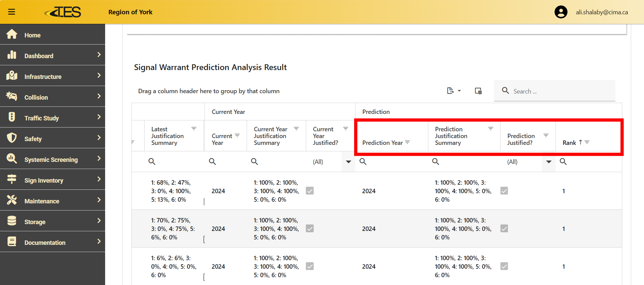Viewport: 644px width, 285px height.
Task: Expand the Dashboard sidebar menu
Action: (53, 55)
